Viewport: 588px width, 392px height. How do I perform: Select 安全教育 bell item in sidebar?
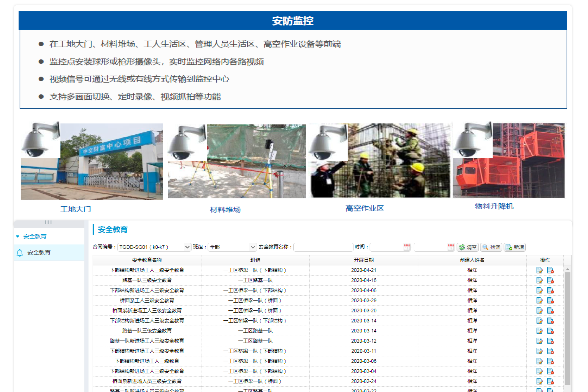39,253
